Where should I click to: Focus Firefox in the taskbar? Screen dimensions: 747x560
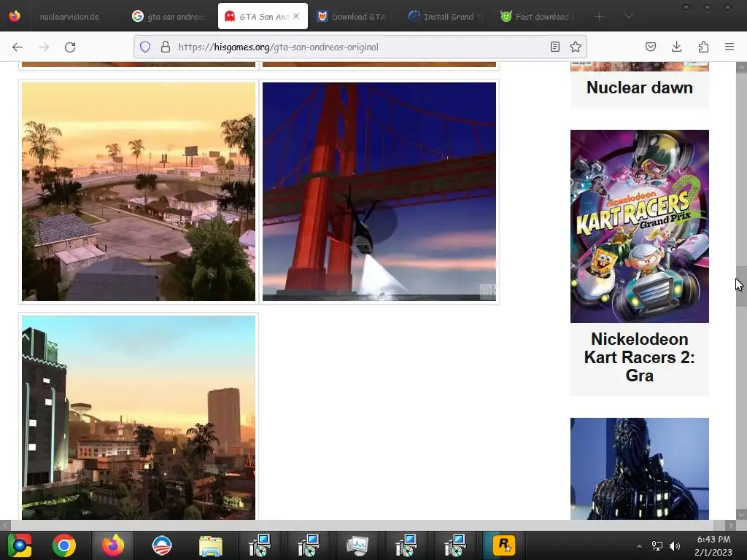click(113, 545)
